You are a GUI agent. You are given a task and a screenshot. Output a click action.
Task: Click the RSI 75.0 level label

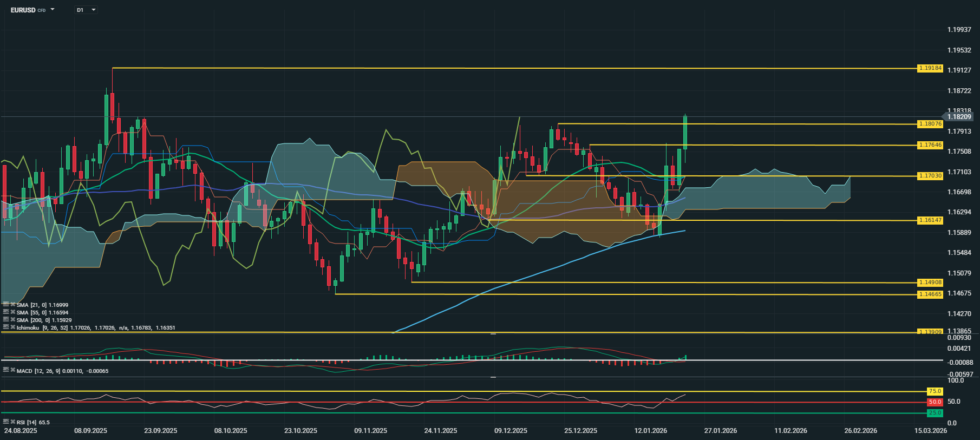click(x=935, y=391)
